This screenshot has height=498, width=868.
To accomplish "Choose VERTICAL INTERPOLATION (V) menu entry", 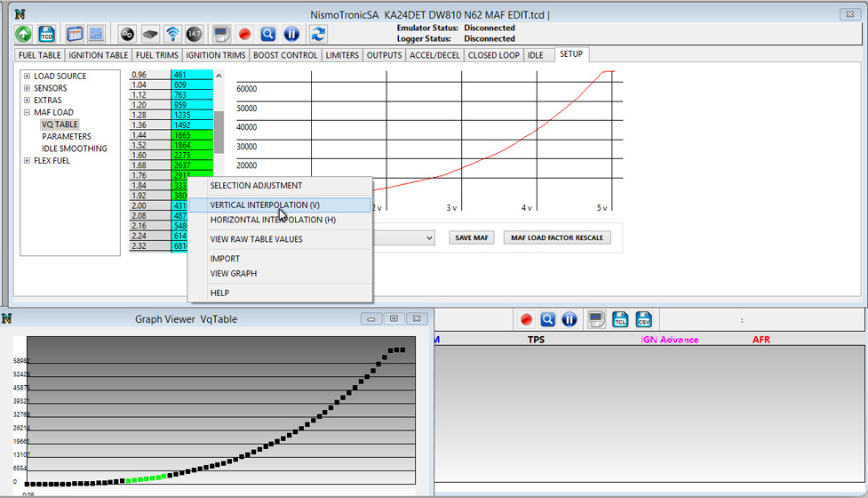I will click(280, 205).
